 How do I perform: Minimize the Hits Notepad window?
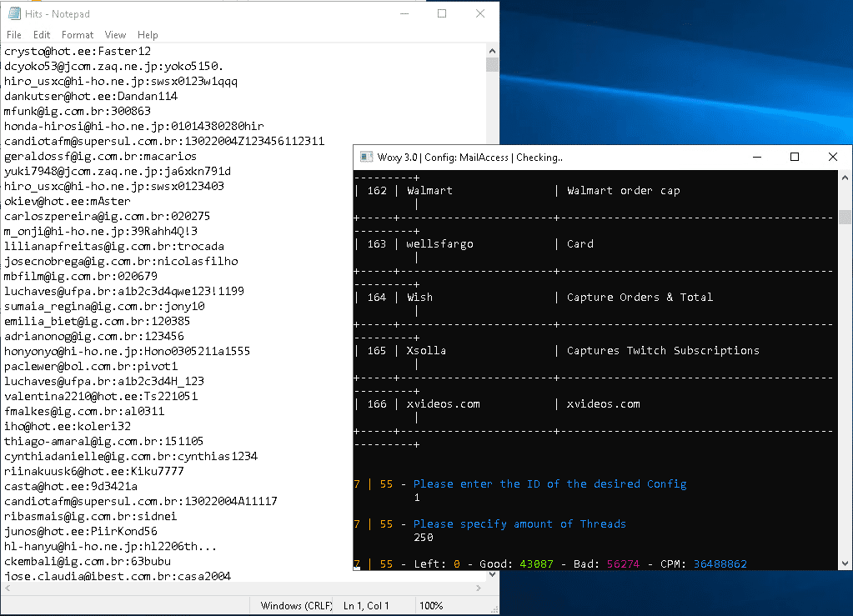[404, 14]
